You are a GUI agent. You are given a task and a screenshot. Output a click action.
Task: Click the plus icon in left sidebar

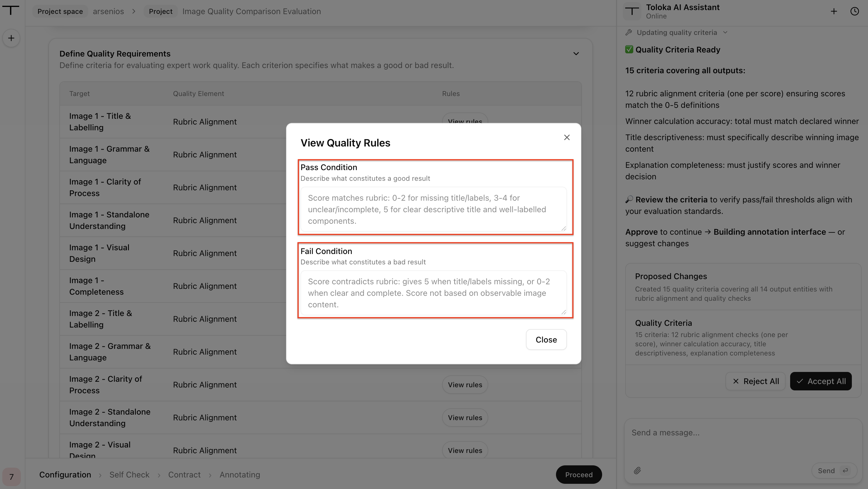[x=11, y=38]
